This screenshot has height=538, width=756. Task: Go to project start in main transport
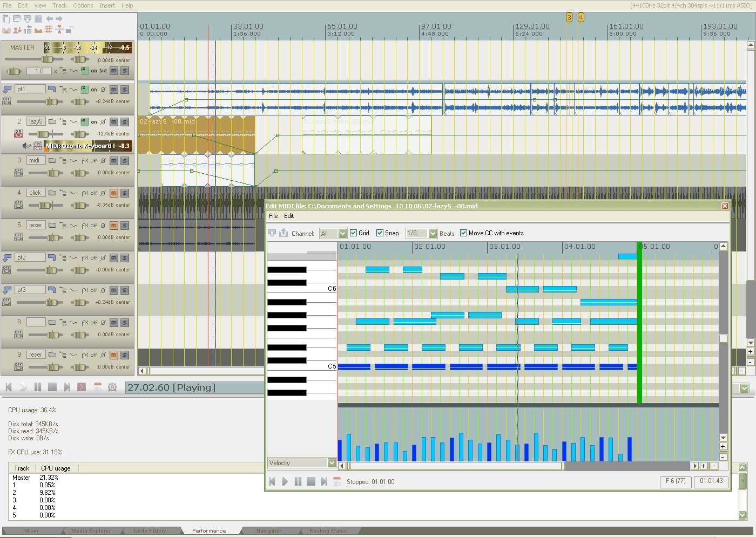click(9, 387)
